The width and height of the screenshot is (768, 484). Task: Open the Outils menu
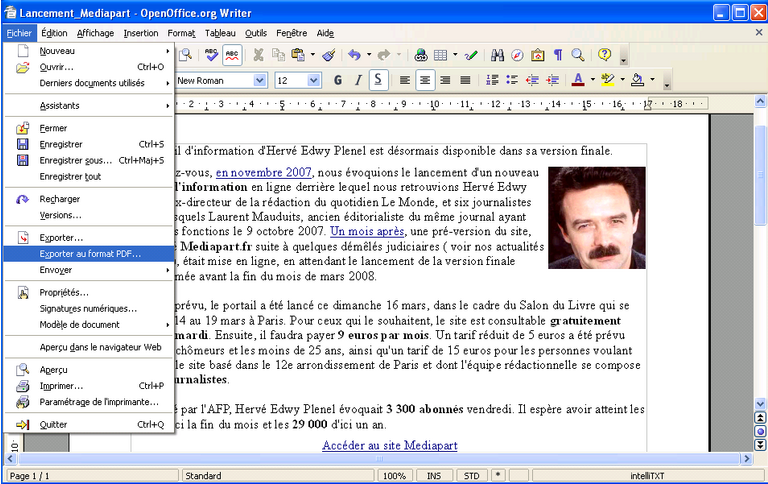coord(256,33)
